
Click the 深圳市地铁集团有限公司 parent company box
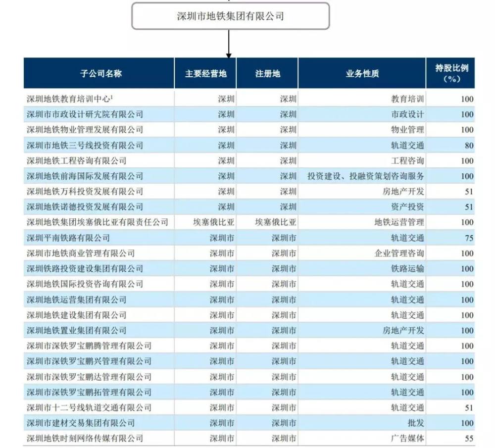231,16
